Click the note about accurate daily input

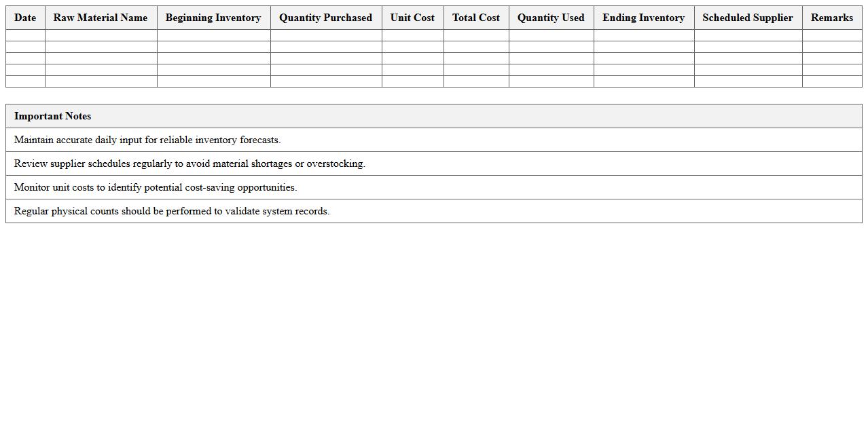click(x=433, y=140)
